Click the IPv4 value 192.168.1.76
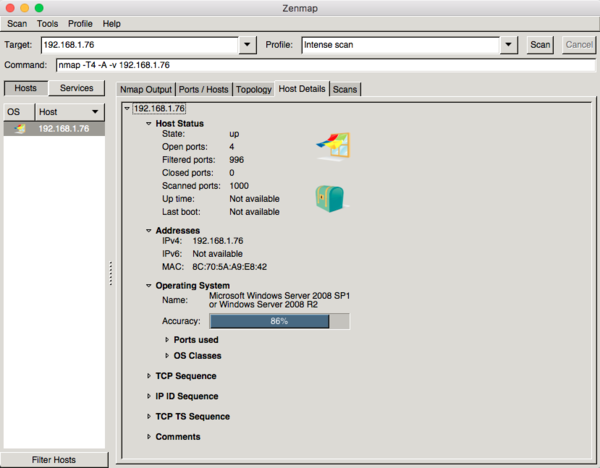The image size is (600, 468). click(218, 241)
